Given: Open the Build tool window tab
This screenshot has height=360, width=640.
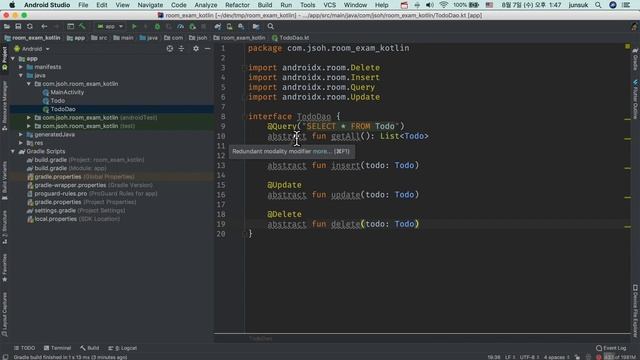Looking at the screenshot, I should tap(90, 348).
